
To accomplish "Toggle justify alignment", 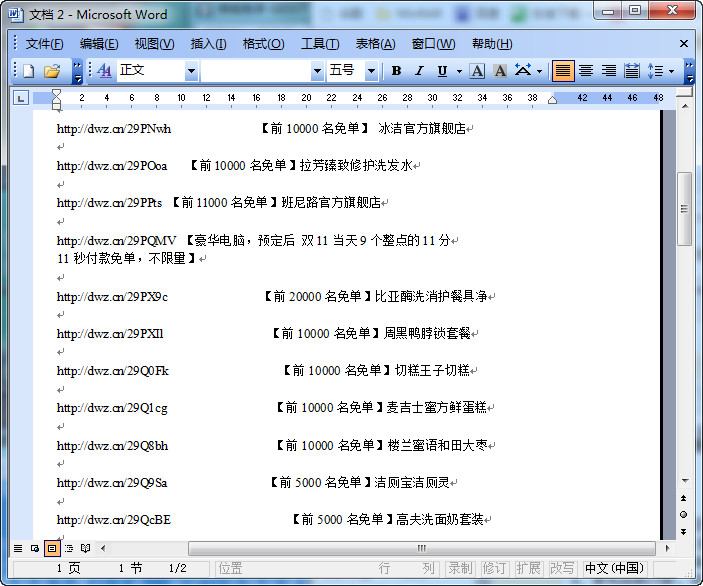I will click(563, 71).
